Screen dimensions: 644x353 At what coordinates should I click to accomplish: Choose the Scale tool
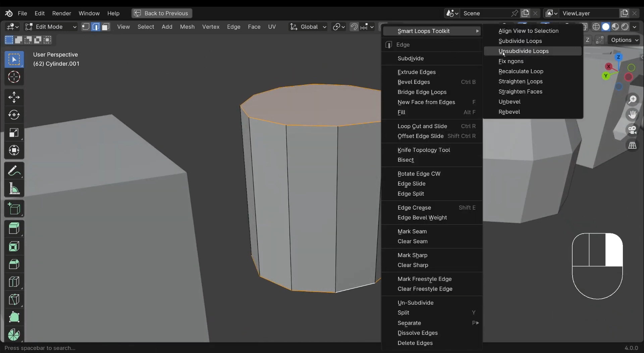pyautogui.click(x=14, y=133)
